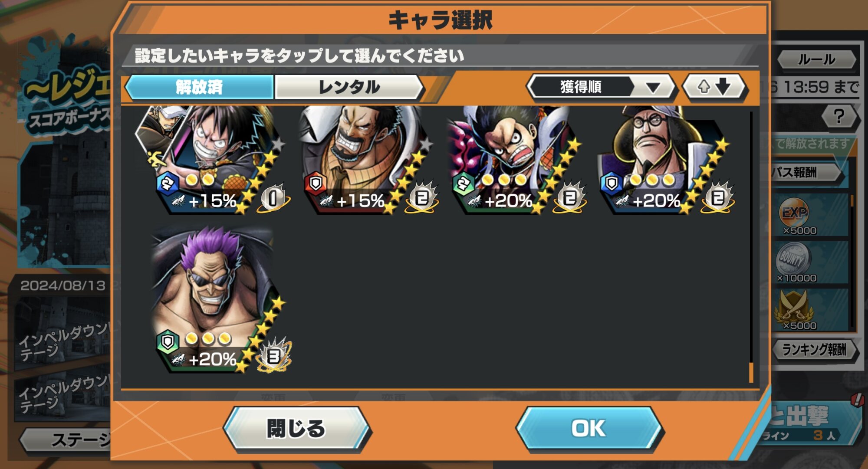Click the blue defender shield icon on Sengoku
868x469 pixels.
click(611, 184)
